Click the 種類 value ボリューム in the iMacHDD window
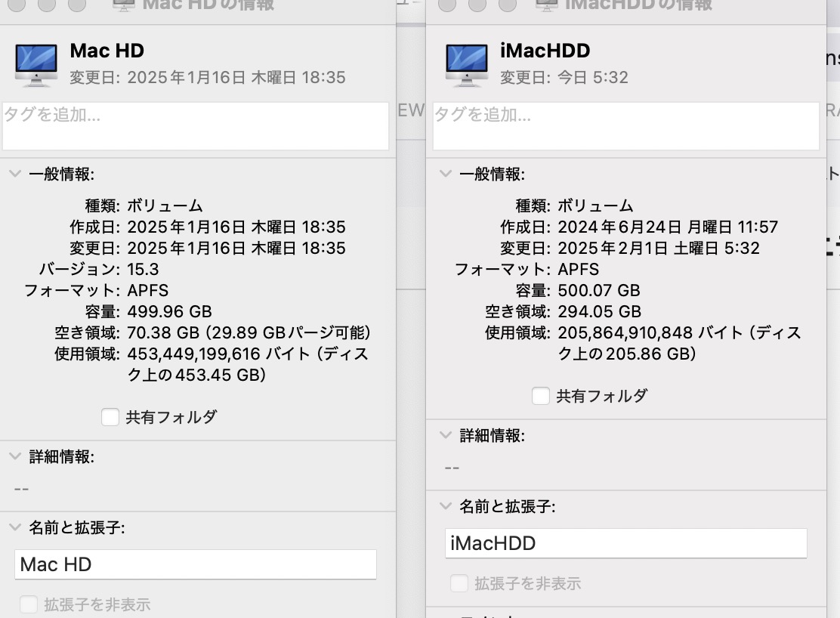 click(x=595, y=205)
